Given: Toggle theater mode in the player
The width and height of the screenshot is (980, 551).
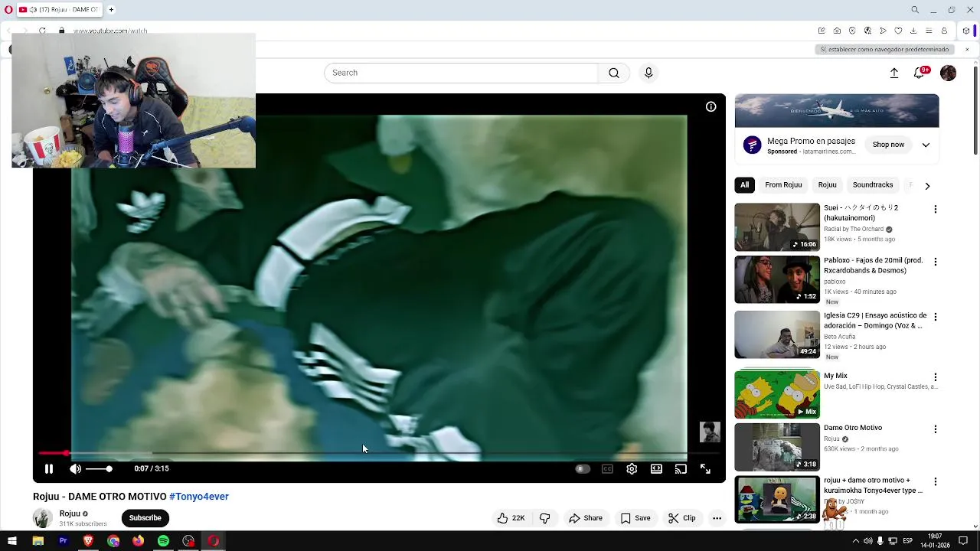Looking at the screenshot, I should tap(656, 468).
